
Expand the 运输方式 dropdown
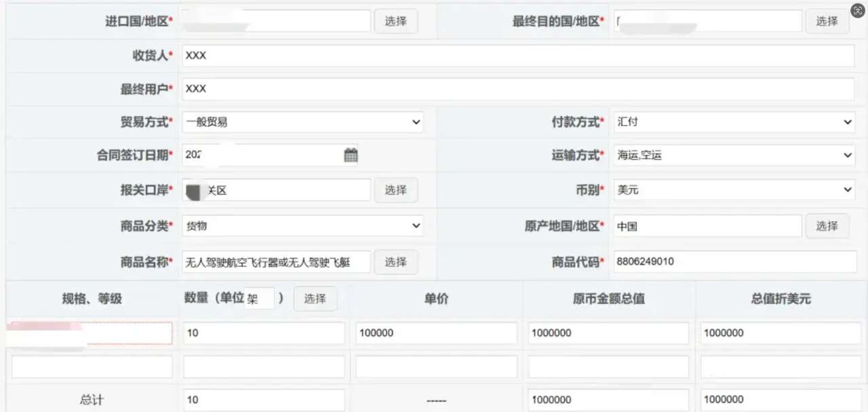(734, 155)
